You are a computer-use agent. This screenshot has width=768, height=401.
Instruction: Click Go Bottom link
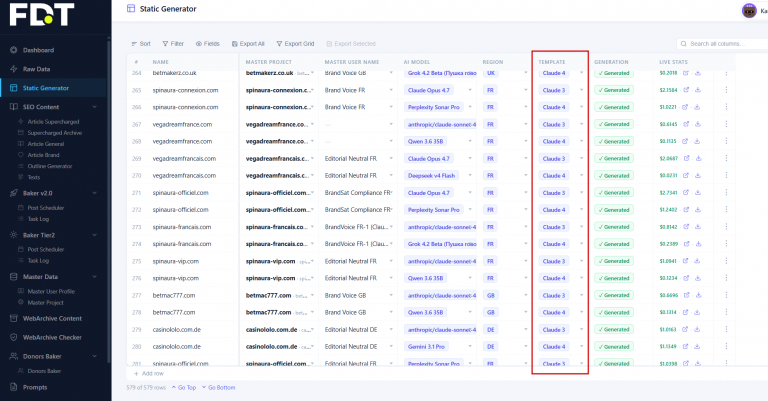click(x=218, y=387)
